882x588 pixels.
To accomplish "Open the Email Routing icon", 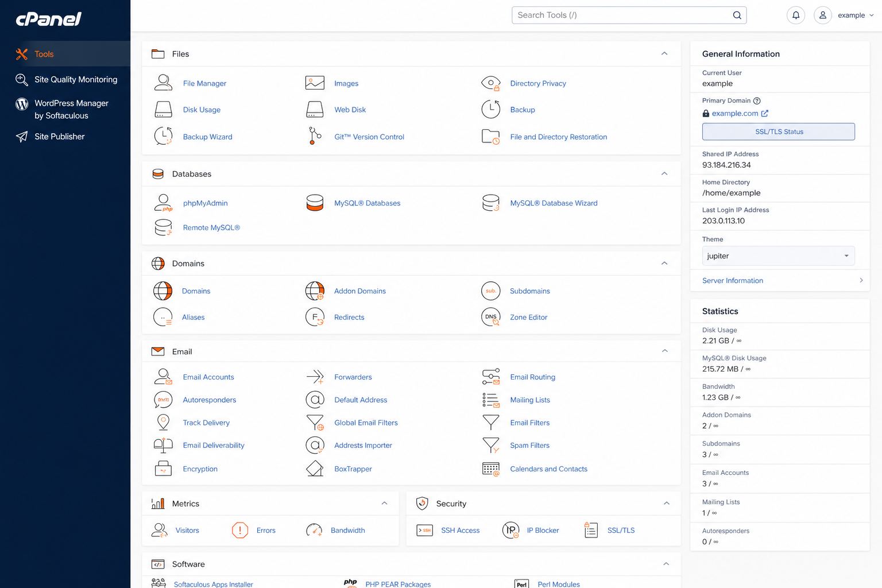I will pyautogui.click(x=490, y=377).
